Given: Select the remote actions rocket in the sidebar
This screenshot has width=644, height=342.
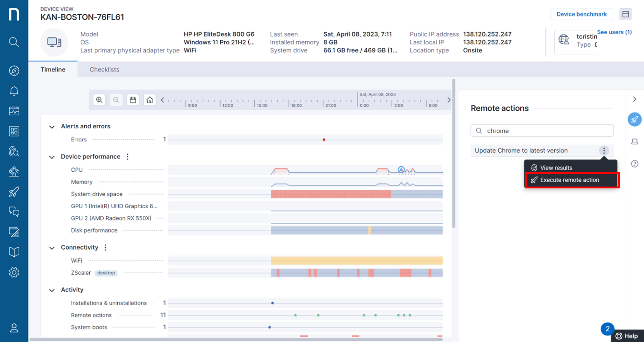Looking at the screenshot, I should 14,192.
